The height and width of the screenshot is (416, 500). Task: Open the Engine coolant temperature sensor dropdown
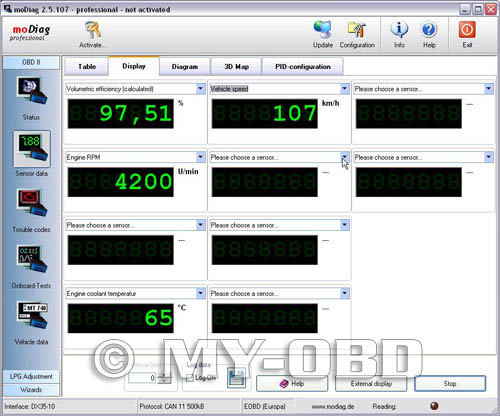coord(201,293)
